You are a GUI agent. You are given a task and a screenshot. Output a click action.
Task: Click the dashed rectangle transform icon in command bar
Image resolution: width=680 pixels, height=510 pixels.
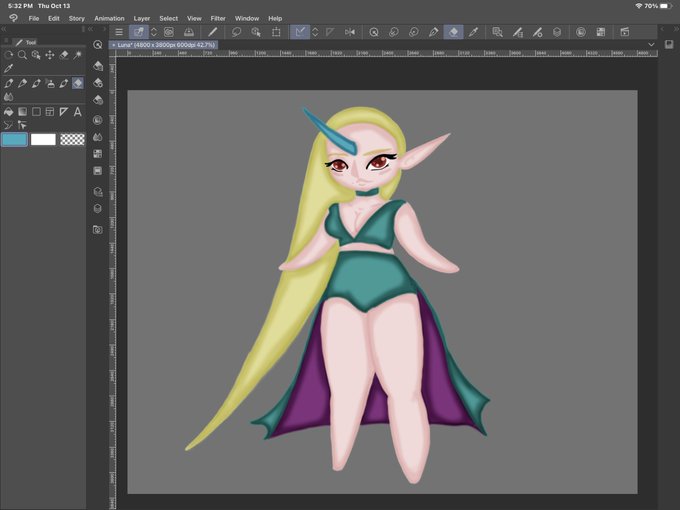pos(276,32)
